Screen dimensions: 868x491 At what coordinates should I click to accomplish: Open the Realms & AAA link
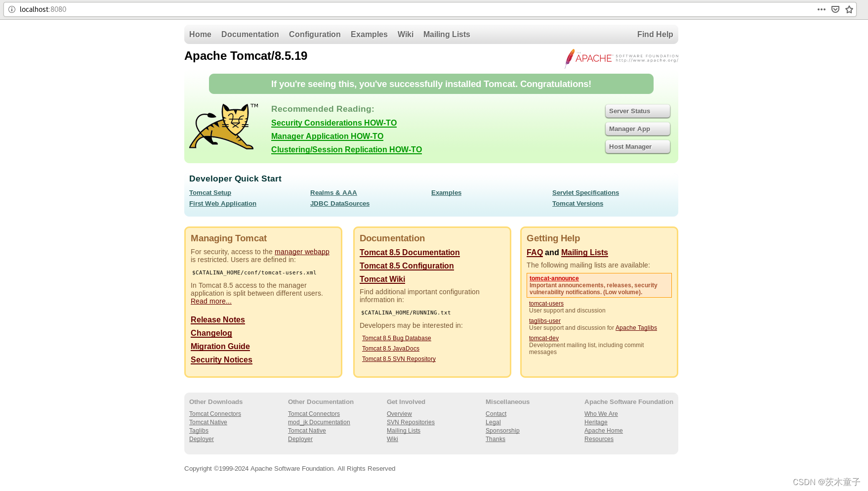pyautogui.click(x=333, y=193)
